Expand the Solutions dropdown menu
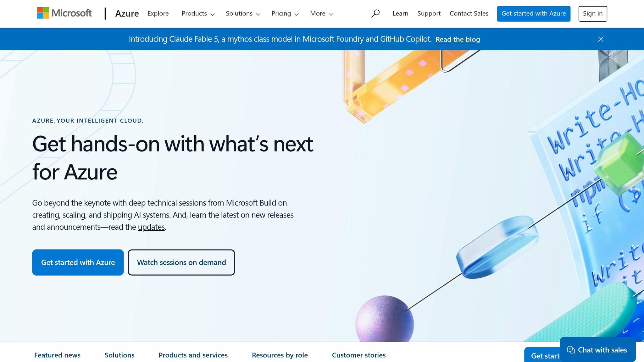Image resolution: width=644 pixels, height=362 pixels. pyautogui.click(x=243, y=14)
